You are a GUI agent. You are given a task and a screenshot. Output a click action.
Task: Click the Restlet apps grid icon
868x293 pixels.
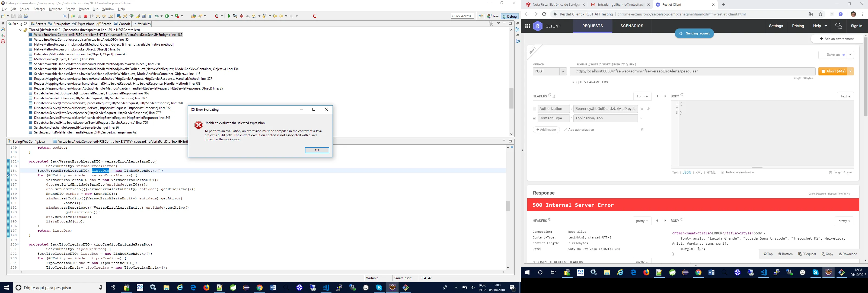[x=527, y=26]
